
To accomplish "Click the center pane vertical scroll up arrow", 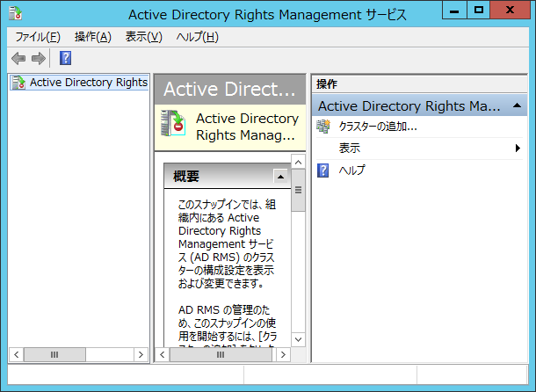I will pyautogui.click(x=298, y=162).
